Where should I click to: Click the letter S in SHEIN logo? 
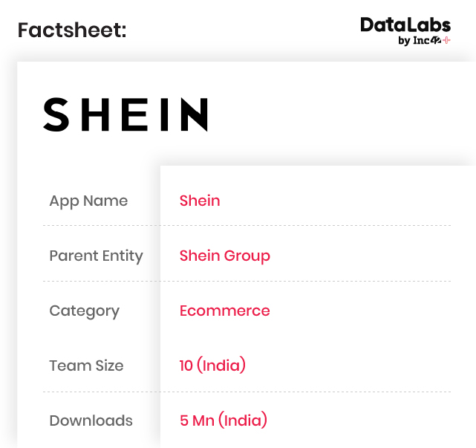pyautogui.click(x=57, y=115)
